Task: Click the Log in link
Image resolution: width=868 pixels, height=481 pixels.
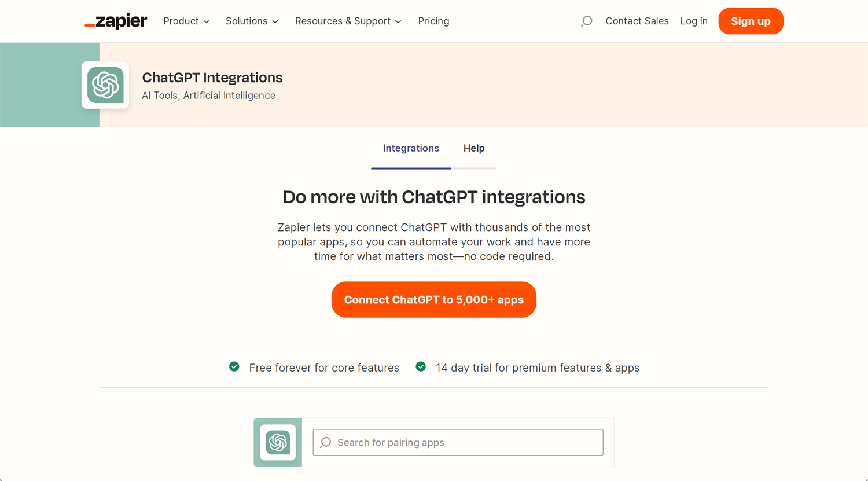Action: tap(694, 21)
